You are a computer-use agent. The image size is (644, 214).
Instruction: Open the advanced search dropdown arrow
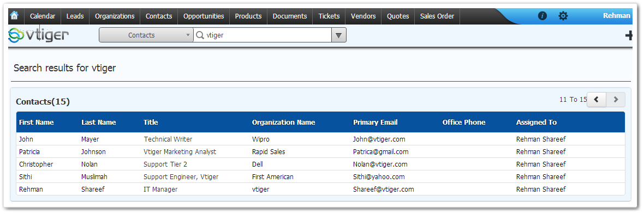339,35
